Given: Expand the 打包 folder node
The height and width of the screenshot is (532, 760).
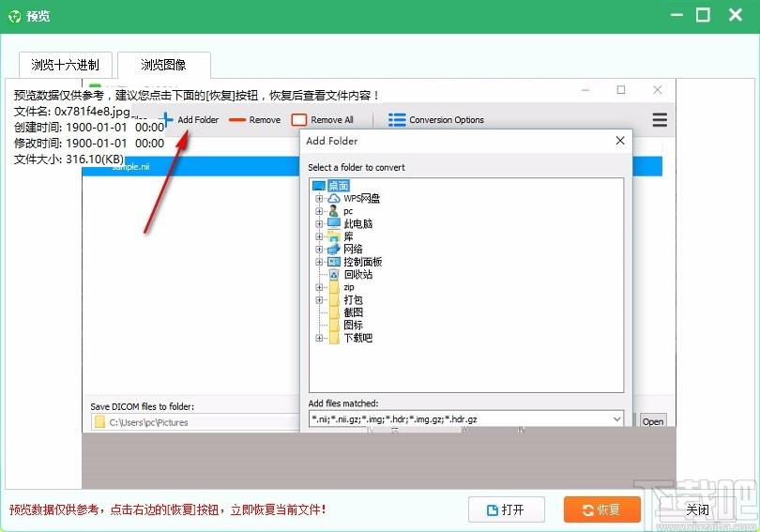Looking at the screenshot, I should coord(319,300).
